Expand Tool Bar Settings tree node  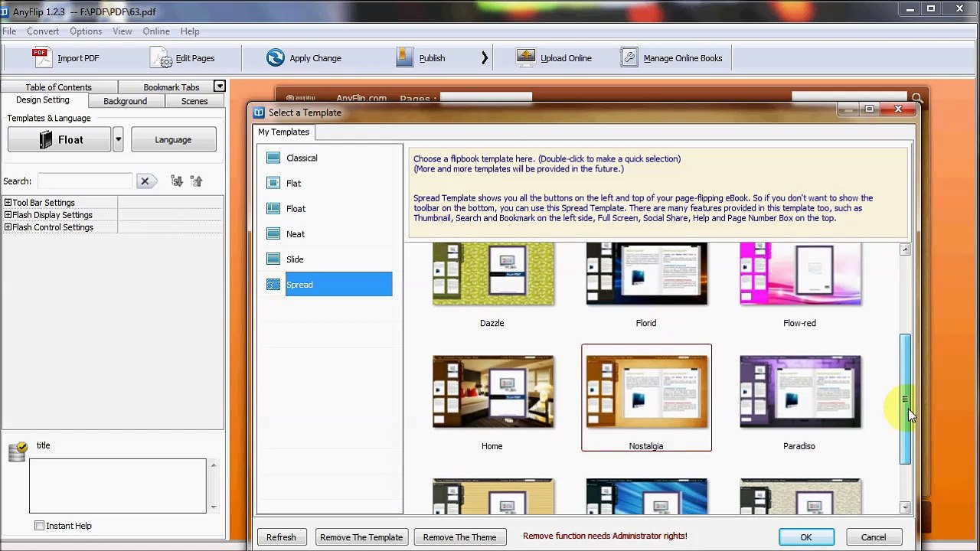click(x=8, y=203)
